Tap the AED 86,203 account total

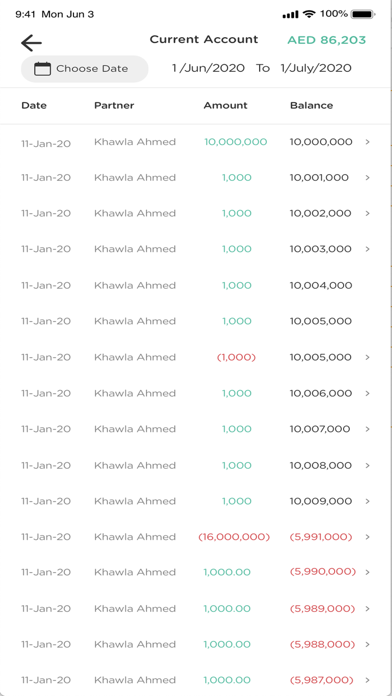tap(327, 40)
